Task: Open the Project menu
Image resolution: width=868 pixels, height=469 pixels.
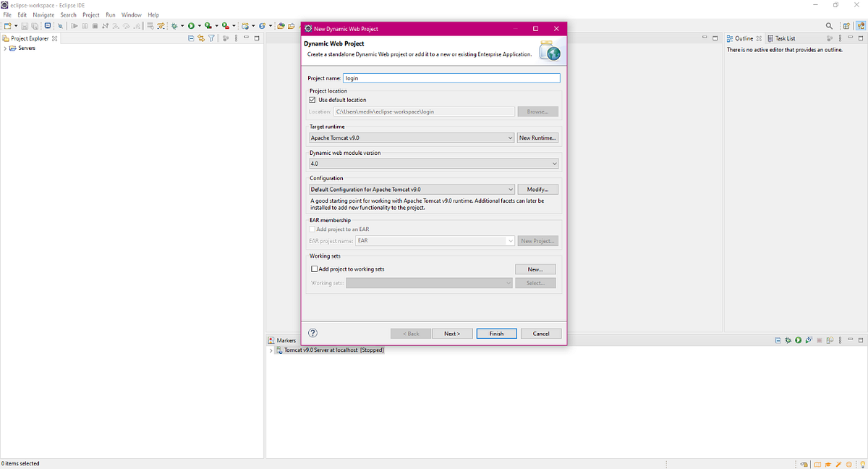Action: coord(90,14)
